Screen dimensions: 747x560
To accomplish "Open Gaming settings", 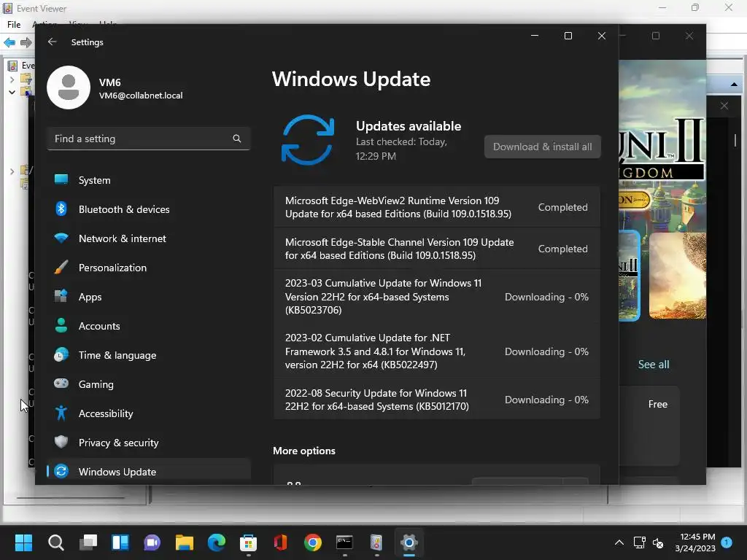I will point(149,384).
